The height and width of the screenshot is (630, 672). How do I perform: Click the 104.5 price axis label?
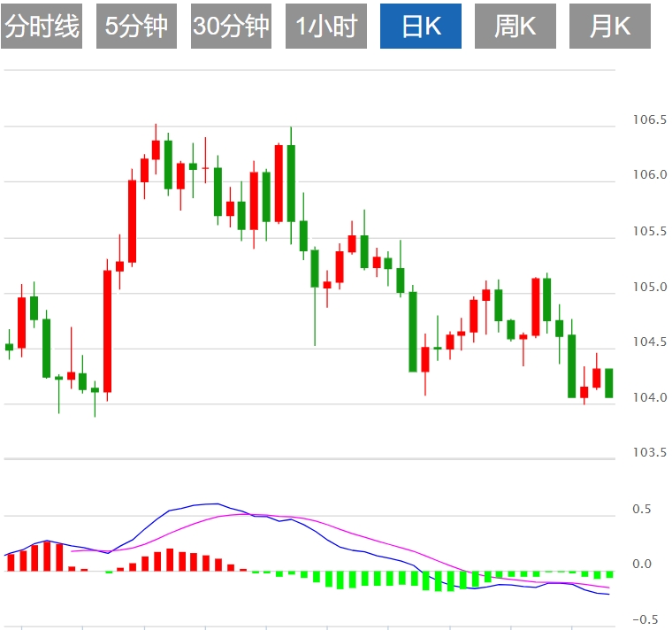(650, 342)
